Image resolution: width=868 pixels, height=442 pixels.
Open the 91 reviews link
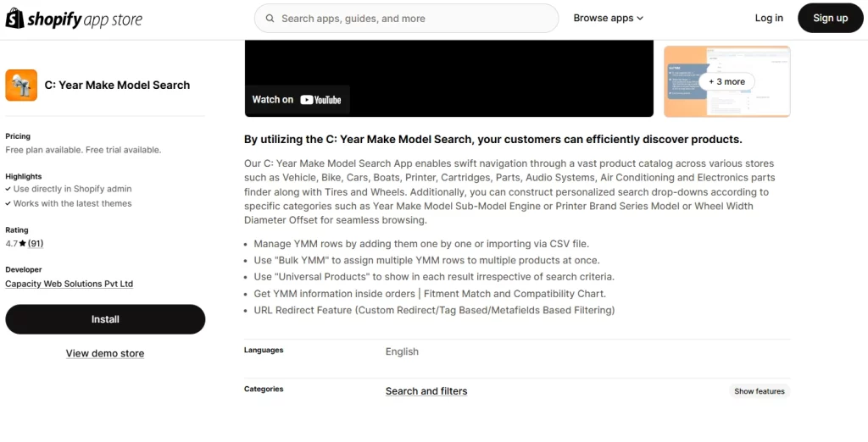click(x=36, y=244)
